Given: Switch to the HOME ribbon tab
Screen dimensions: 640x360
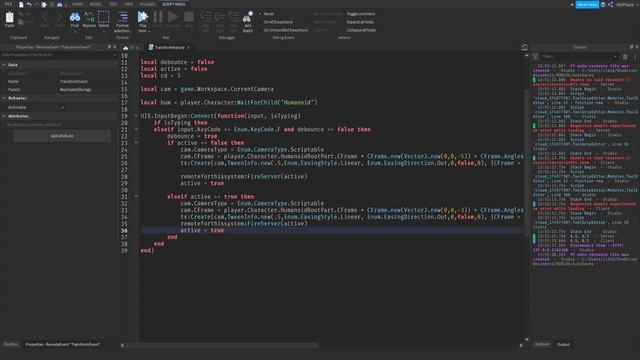Looking at the screenshot, I should 77,4.
